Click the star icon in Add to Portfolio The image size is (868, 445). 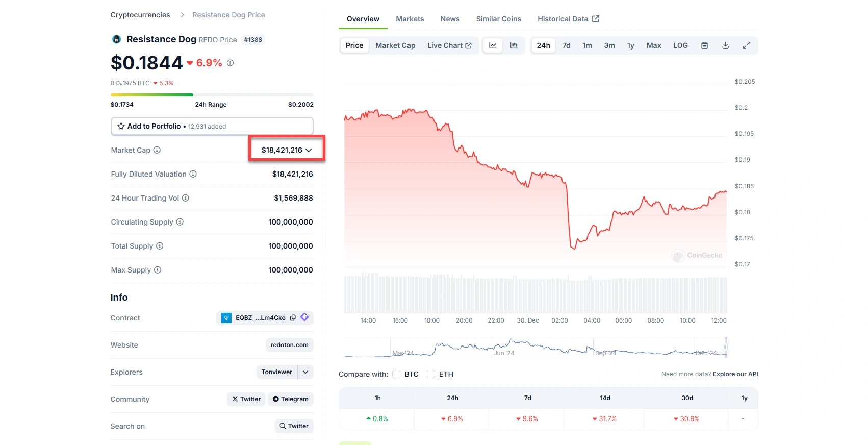click(121, 126)
